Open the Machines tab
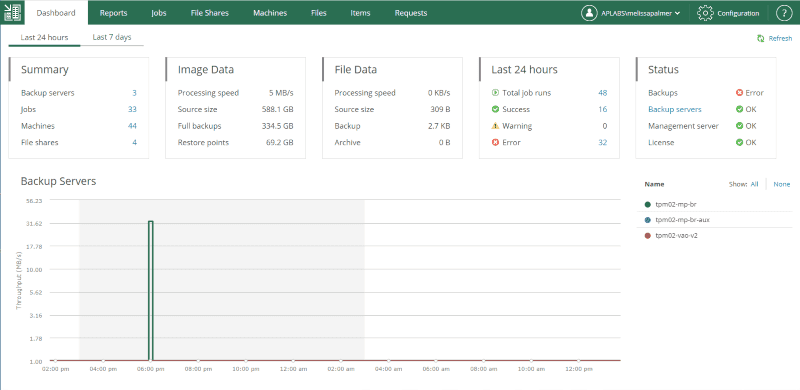 270,13
